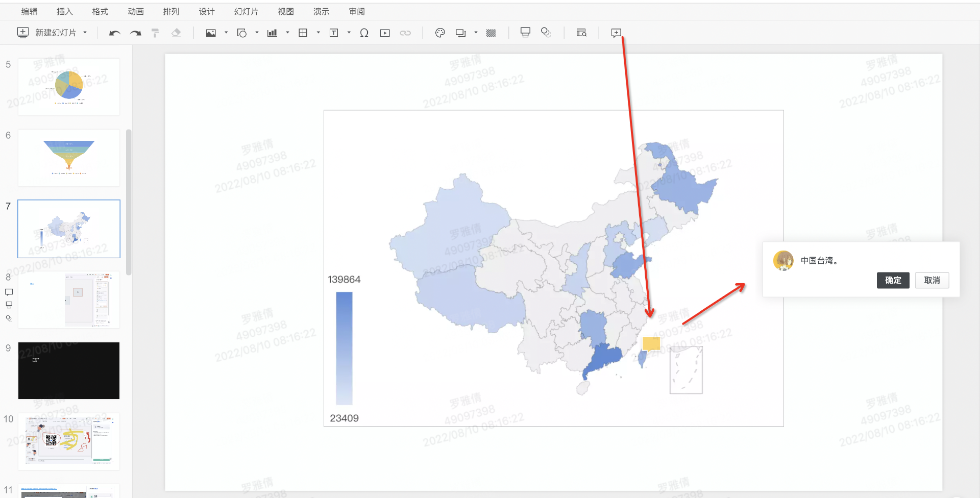Redo the last action
Image resolution: width=980 pixels, height=498 pixels.
click(x=135, y=33)
